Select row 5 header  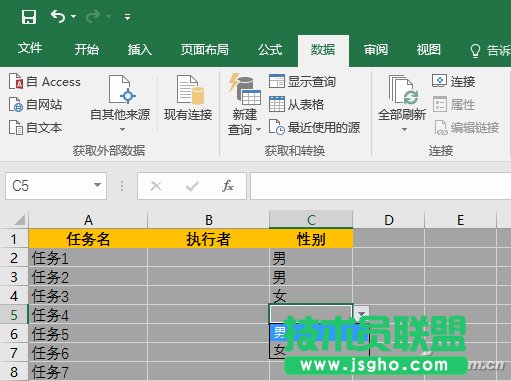tap(14, 314)
